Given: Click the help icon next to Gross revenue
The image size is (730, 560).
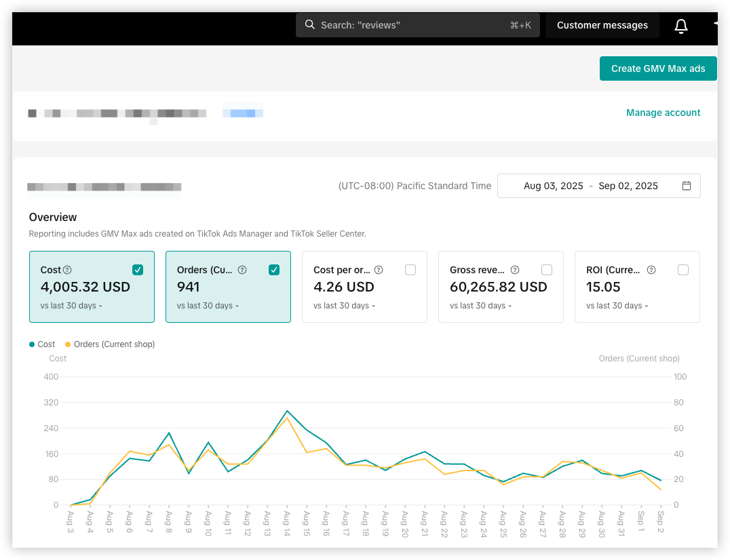Looking at the screenshot, I should tap(515, 270).
